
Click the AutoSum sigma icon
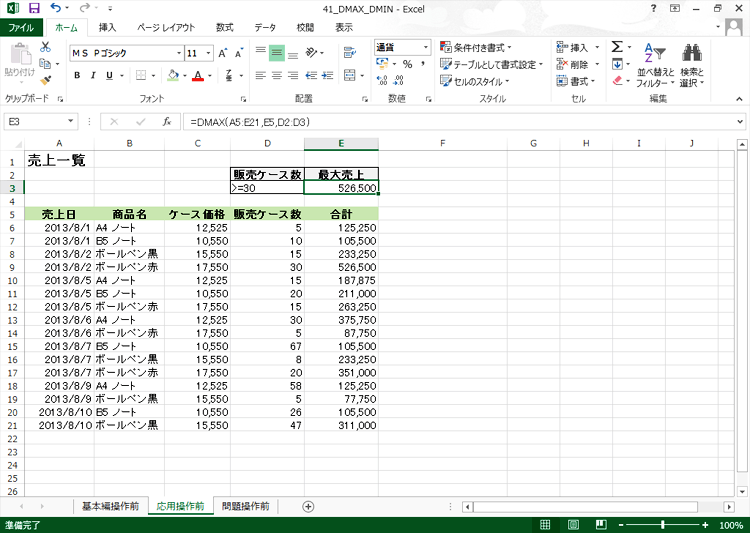(x=617, y=47)
